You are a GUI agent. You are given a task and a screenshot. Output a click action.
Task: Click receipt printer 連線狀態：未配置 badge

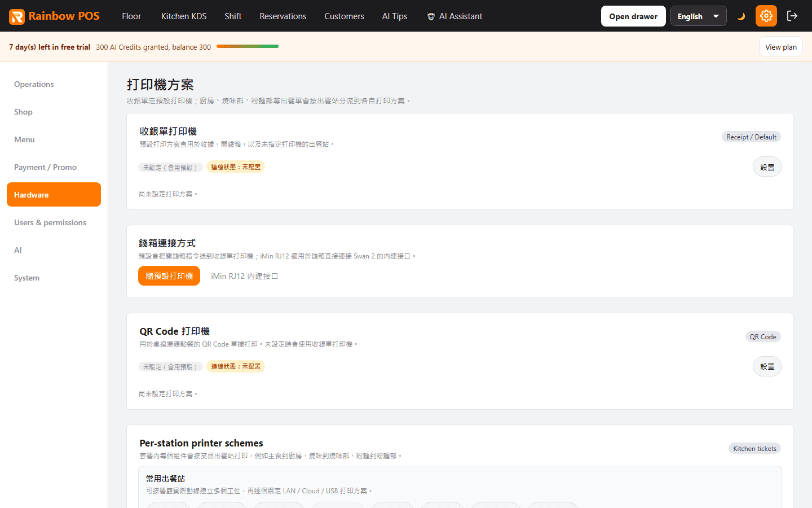coord(236,167)
